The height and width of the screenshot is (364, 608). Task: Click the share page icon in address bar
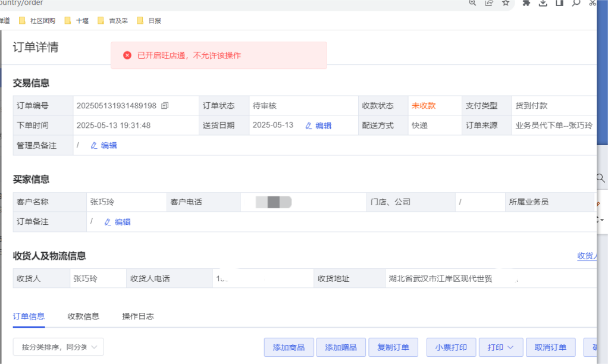(489, 3)
